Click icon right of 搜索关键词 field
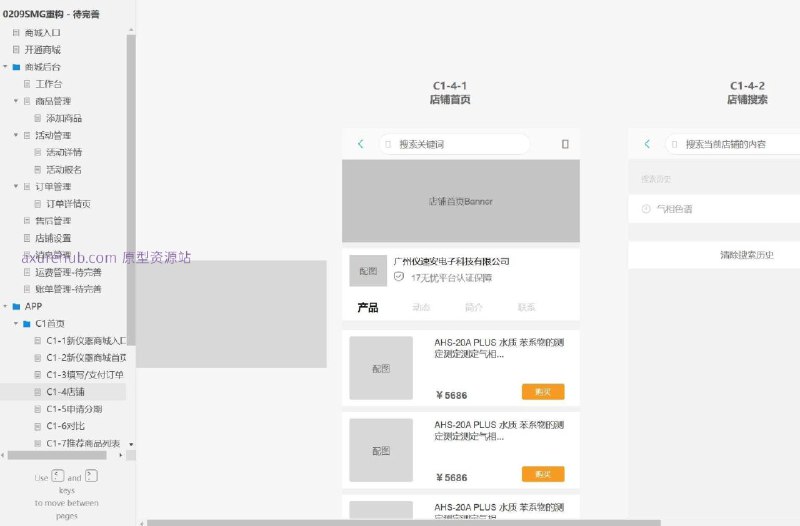Image resolution: width=800 pixels, height=526 pixels. point(565,144)
